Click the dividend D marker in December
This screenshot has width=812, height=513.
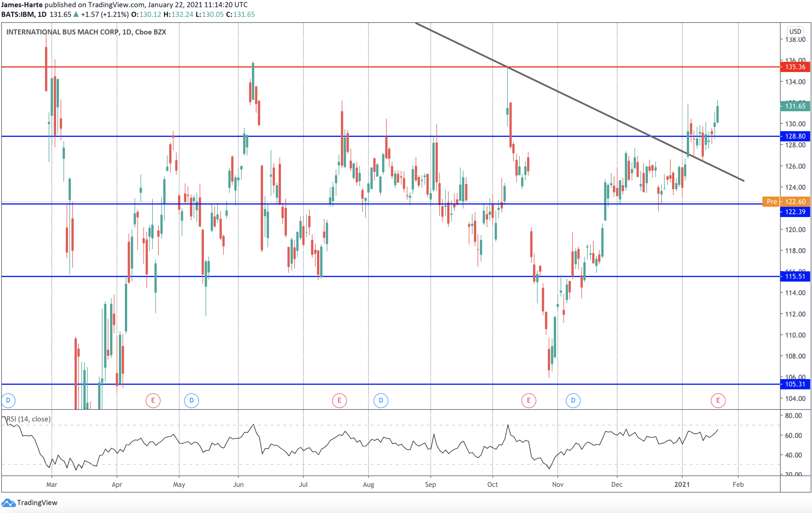coord(573,400)
